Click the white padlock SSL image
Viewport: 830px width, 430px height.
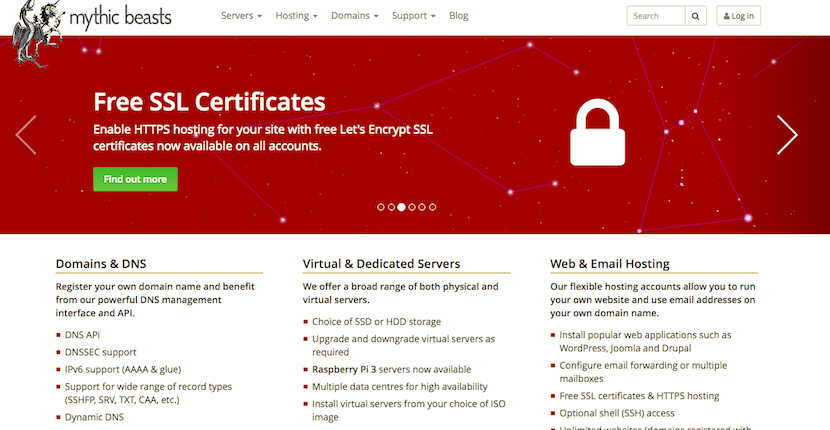tap(598, 132)
